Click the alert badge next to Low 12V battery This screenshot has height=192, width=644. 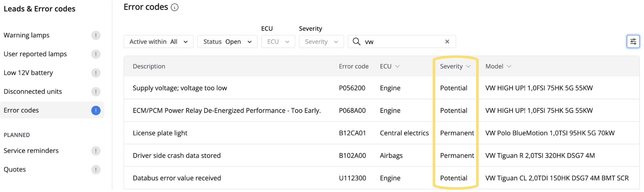96,73
